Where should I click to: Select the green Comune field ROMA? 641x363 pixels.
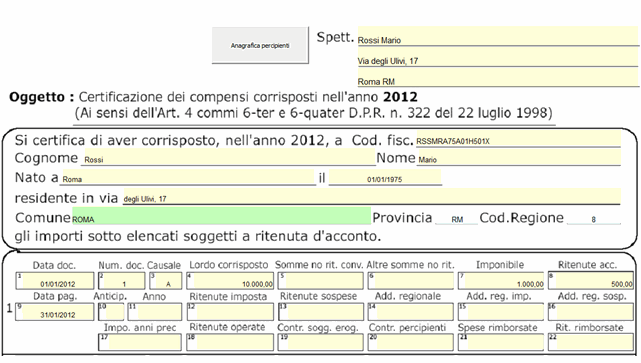click(221, 216)
